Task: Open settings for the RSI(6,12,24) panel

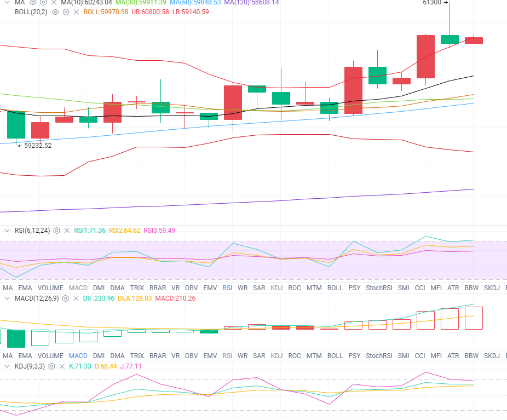Action: pyautogui.click(x=56, y=231)
